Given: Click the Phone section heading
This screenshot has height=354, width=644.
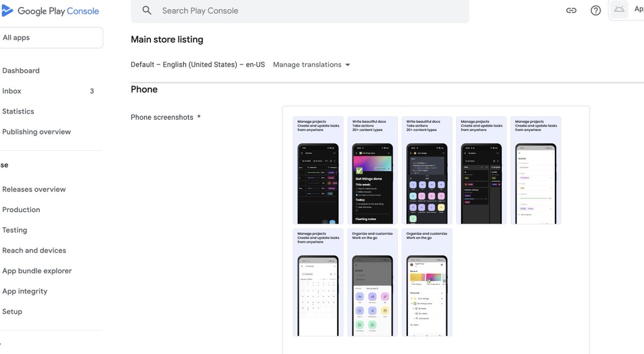Looking at the screenshot, I should [x=144, y=90].
